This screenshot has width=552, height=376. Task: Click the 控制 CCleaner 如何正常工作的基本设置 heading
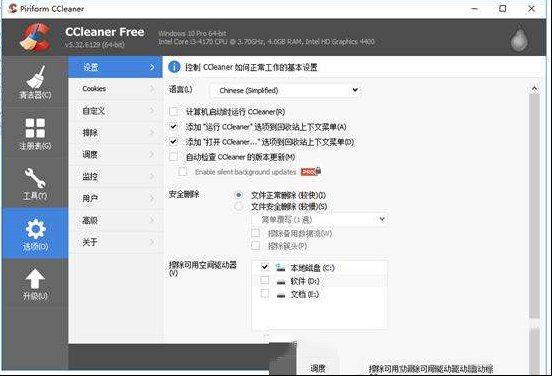coord(251,67)
